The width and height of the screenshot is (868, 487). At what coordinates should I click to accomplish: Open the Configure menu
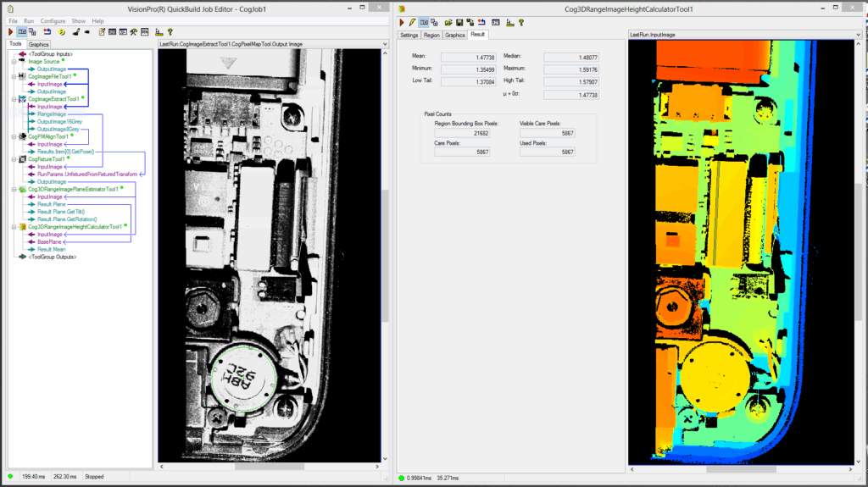(53, 20)
